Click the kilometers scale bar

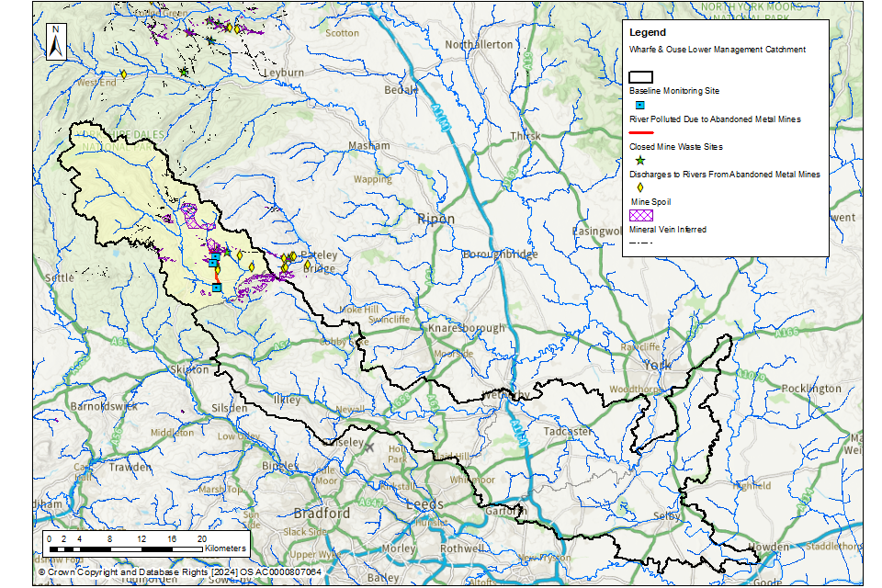click(x=124, y=548)
